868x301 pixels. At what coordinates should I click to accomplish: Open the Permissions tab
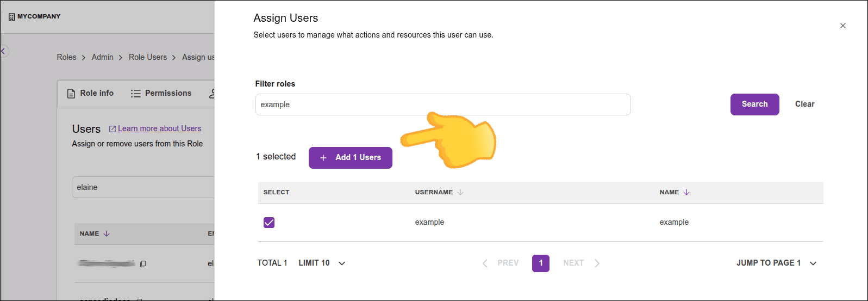tap(161, 93)
